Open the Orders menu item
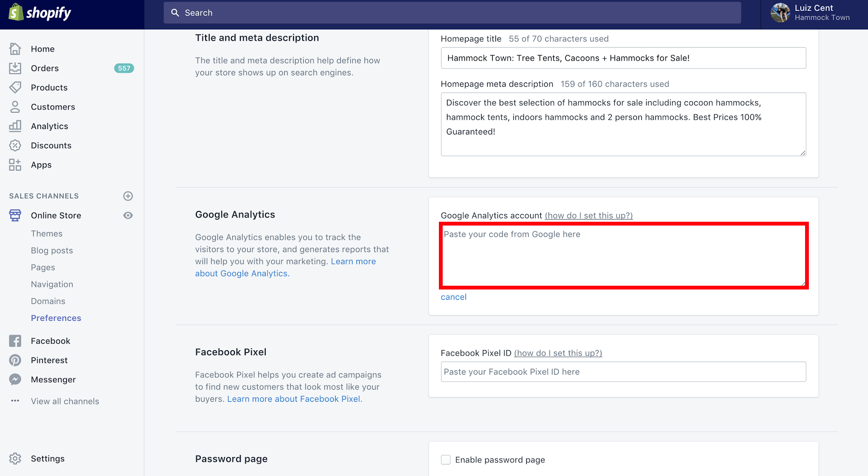Image resolution: width=868 pixels, height=476 pixels. 45,68
